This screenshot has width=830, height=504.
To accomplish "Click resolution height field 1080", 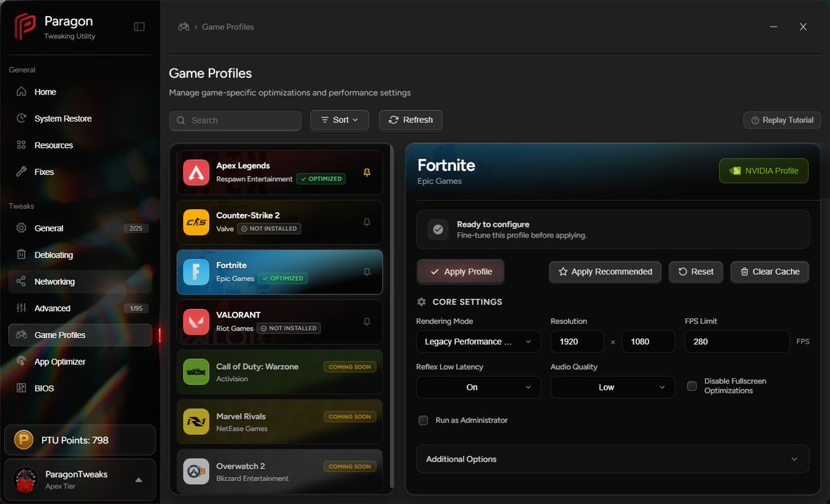I will [648, 342].
